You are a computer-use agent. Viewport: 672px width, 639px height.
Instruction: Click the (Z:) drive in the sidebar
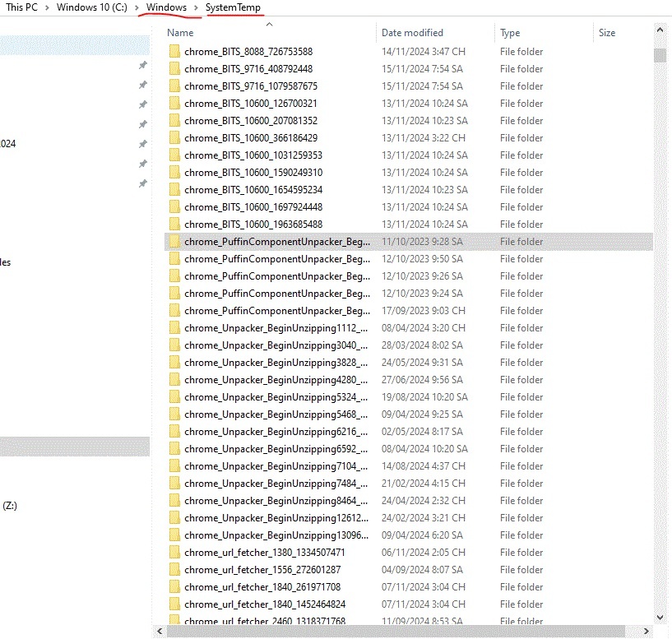[10, 505]
